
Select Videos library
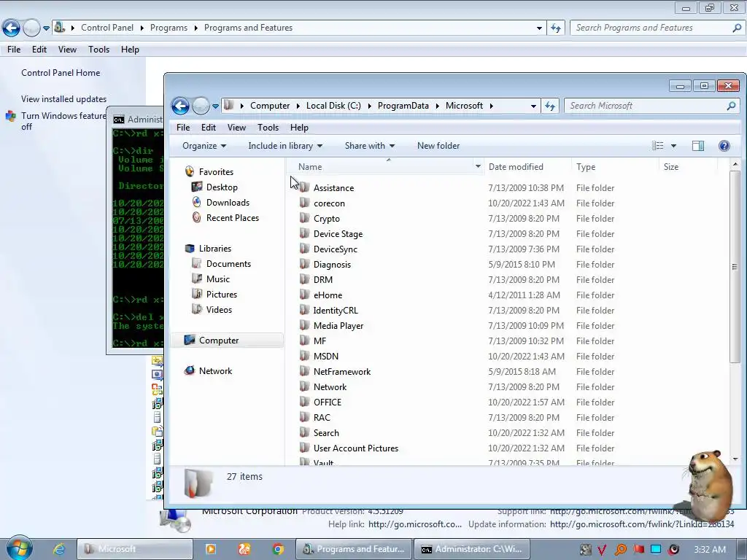(x=219, y=309)
